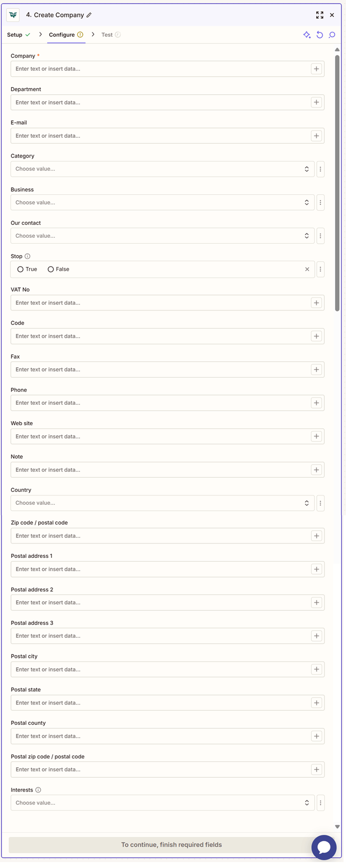
Task: Click the search magnifier icon
Action: (332, 35)
